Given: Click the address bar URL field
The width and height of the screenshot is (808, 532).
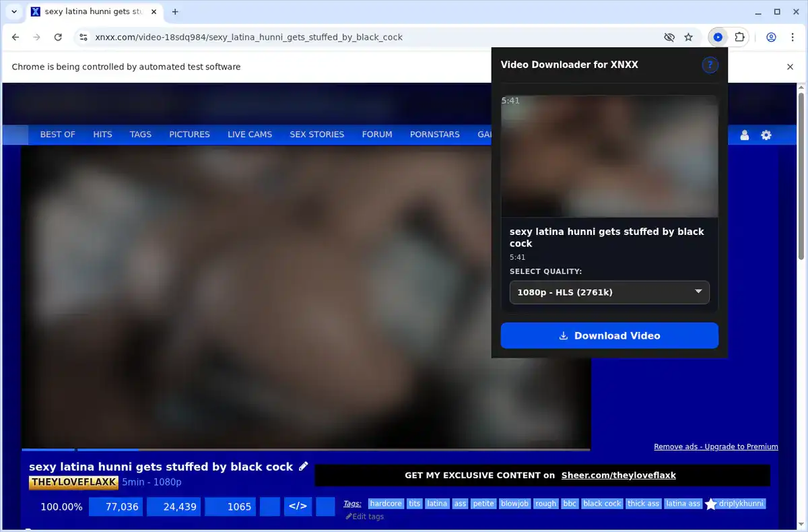Looking at the screenshot, I should 374,37.
